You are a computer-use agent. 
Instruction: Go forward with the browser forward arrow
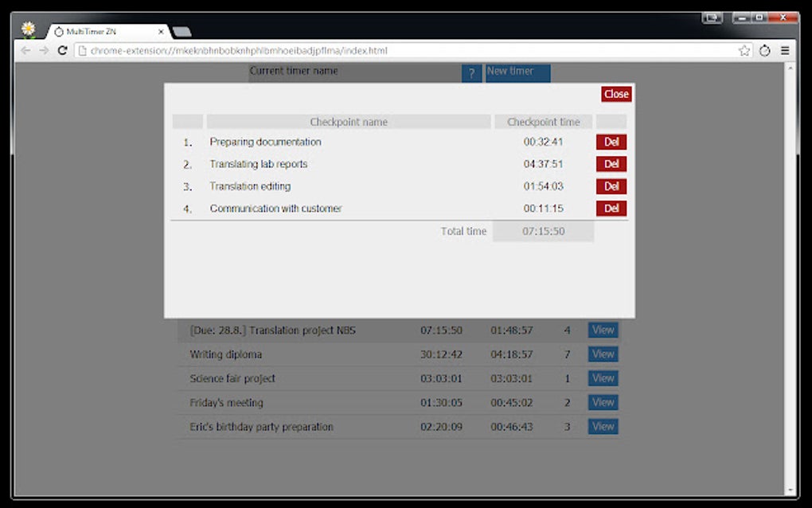(44, 50)
